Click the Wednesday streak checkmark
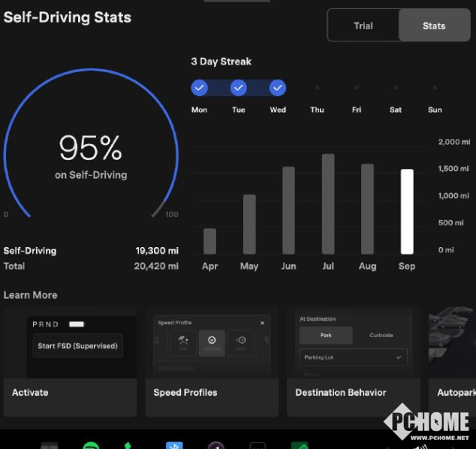 pos(278,88)
